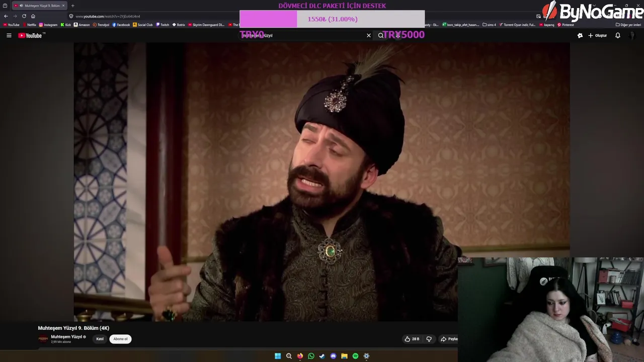Open the Windows Start menu
This screenshot has width=644, height=362.
click(278, 356)
